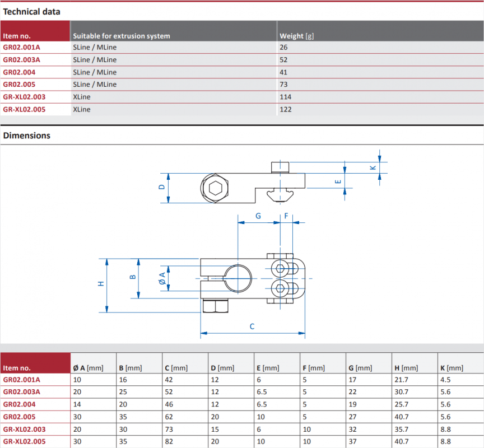
Task: Click 'XLine' in the GR-XL02.005 row
Action: (82, 110)
